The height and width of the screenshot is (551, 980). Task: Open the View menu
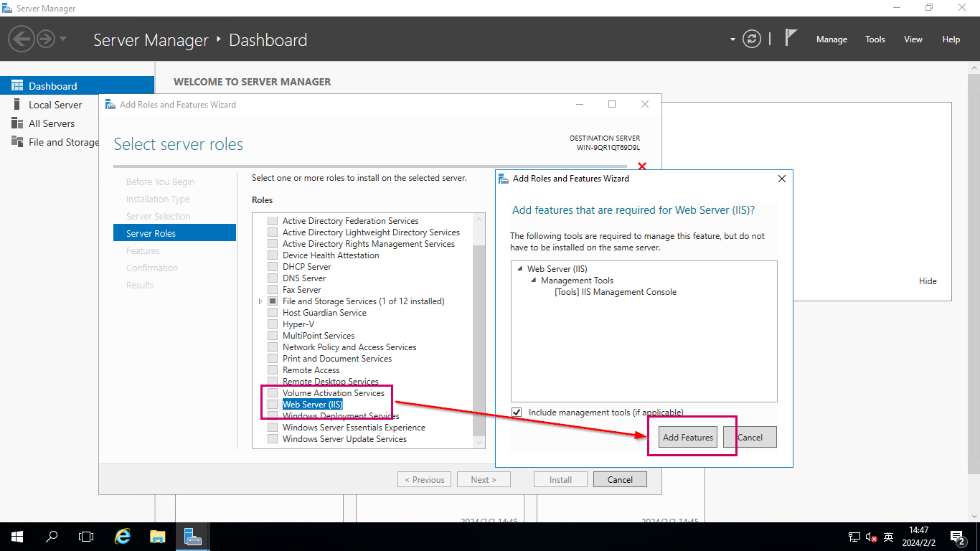913,39
